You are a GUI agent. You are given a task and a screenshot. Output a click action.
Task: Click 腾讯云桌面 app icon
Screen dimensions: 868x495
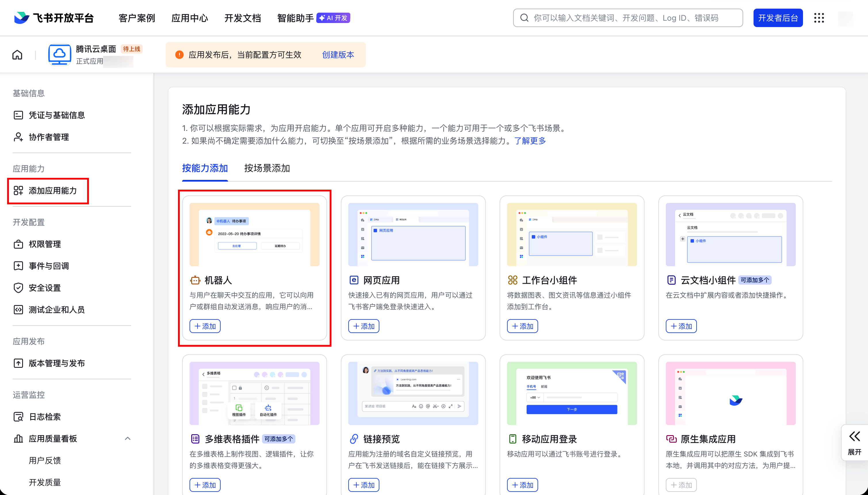coord(60,55)
